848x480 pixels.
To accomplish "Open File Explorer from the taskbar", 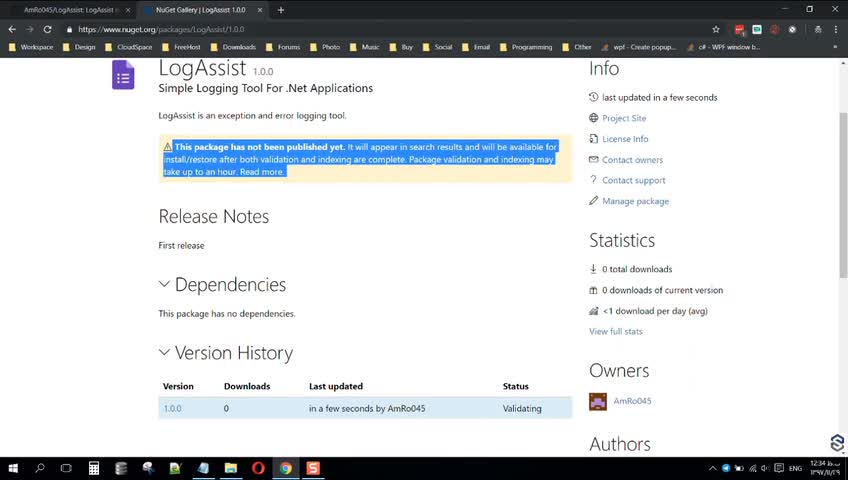I will [x=231, y=468].
